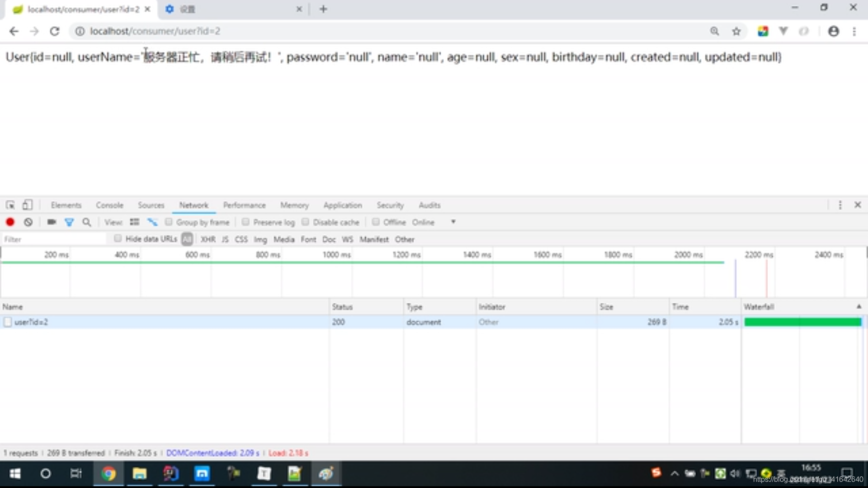This screenshot has width=868, height=488.
Task: Toggle the device toolbar icon in DevTools
Action: click(x=27, y=205)
